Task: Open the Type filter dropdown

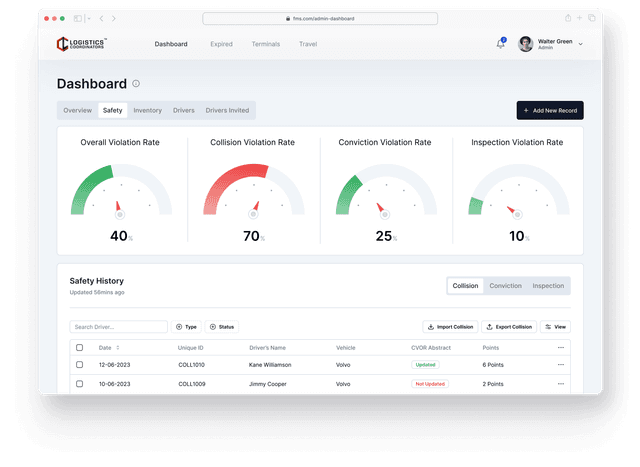Action: click(186, 327)
